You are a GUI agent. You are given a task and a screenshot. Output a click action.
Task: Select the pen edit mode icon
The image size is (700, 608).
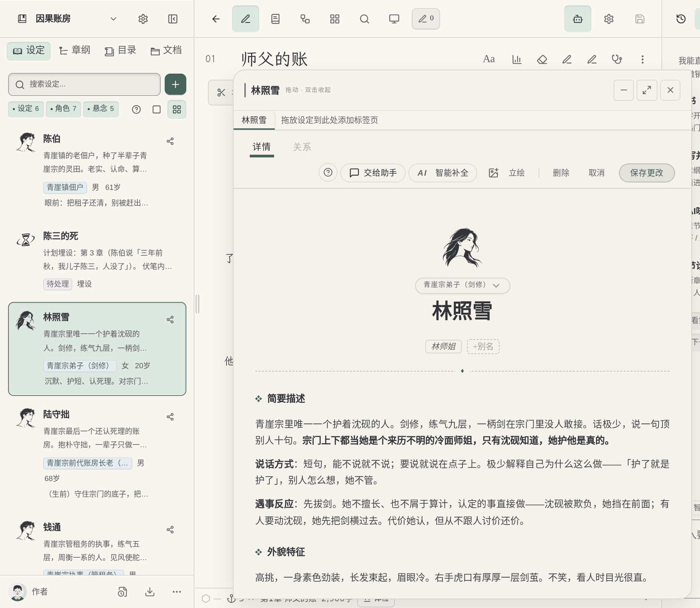245,19
